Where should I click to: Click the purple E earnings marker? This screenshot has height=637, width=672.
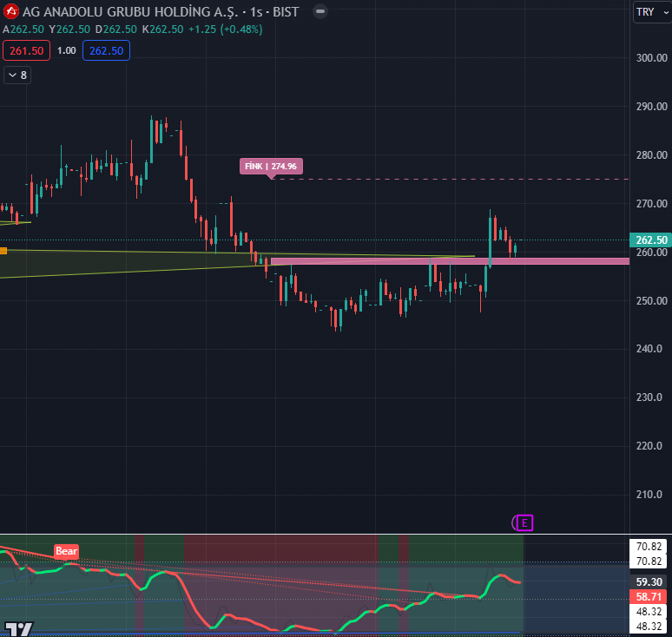[524, 523]
